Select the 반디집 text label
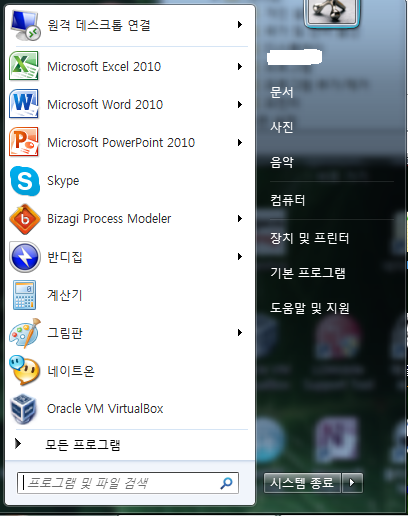 pyautogui.click(x=65, y=257)
